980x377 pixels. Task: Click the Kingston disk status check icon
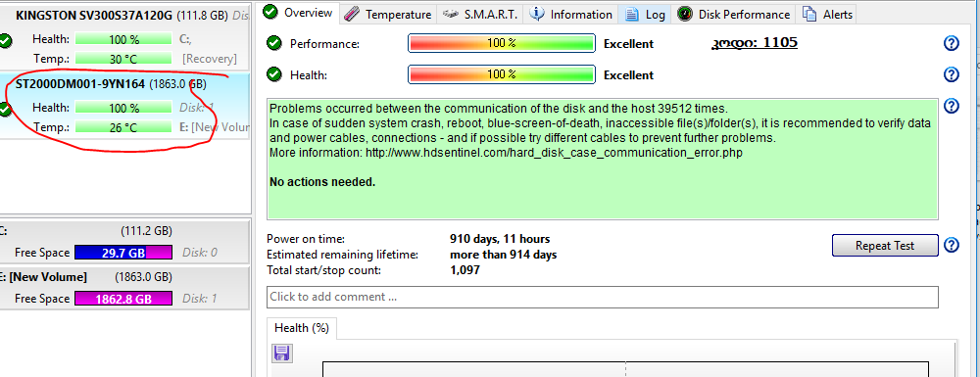5,41
